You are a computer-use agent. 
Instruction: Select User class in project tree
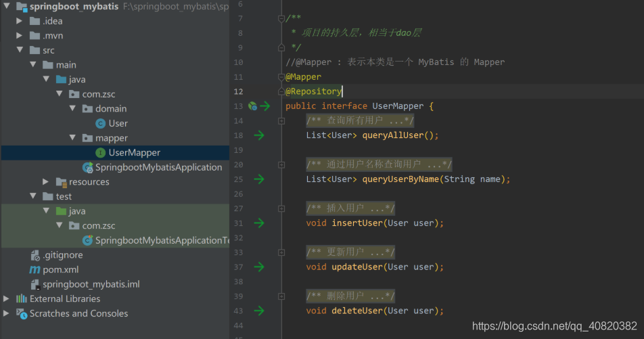(x=118, y=123)
